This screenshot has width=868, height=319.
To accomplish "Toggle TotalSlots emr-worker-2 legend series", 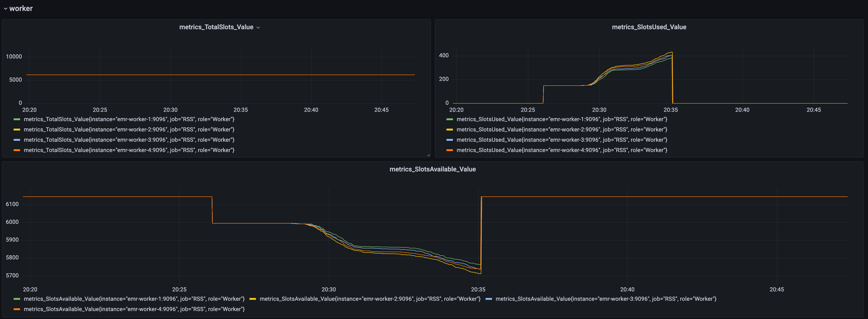I will pyautogui.click(x=129, y=130).
